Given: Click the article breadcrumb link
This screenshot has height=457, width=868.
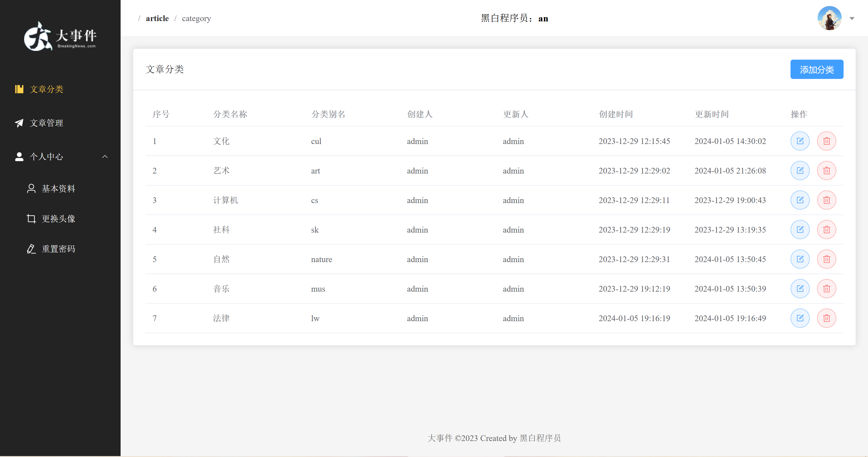Looking at the screenshot, I should tap(157, 18).
